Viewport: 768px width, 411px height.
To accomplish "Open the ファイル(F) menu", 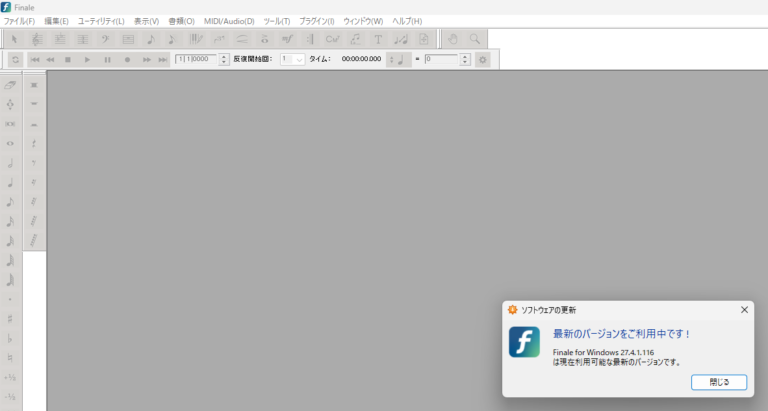I will 19,21.
